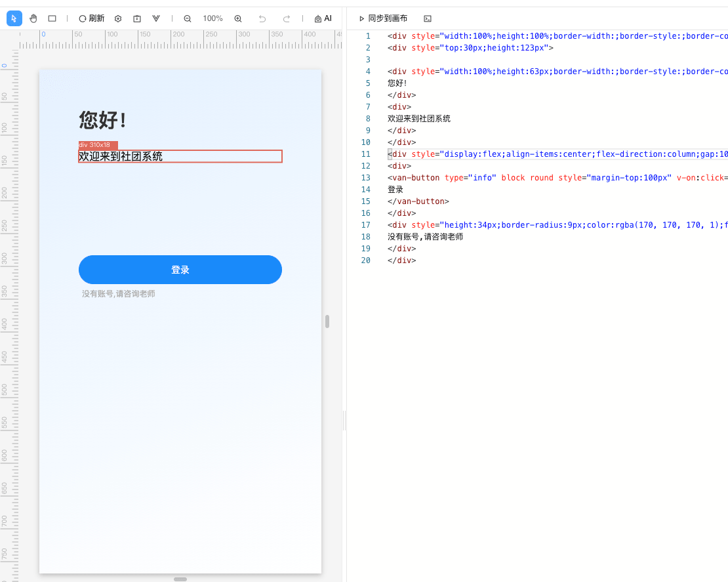This screenshot has height=582, width=728.
Task: Click the canvas vertical scrollbar handle
Action: coord(327,322)
